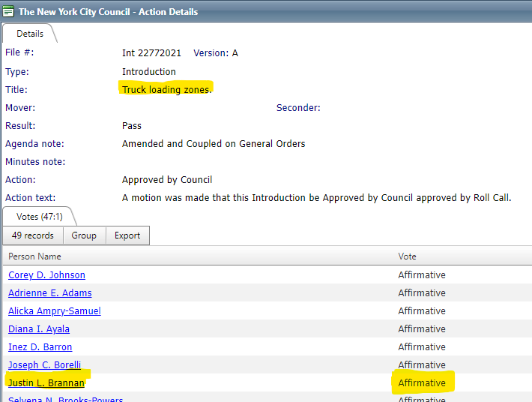This screenshot has height=402, width=532.
Task: Click 'Amended and Coupled on General Orders' note
Action: click(214, 143)
